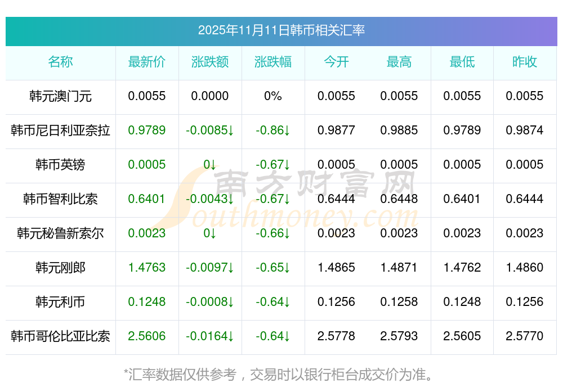Click the 最高 column header
563x392 pixels.
click(399, 62)
